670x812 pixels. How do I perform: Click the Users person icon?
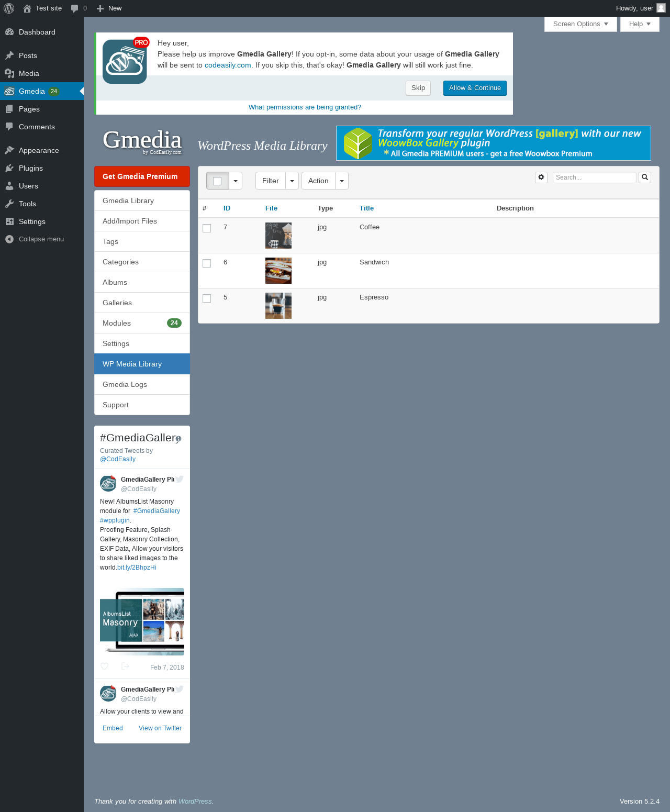click(x=9, y=186)
